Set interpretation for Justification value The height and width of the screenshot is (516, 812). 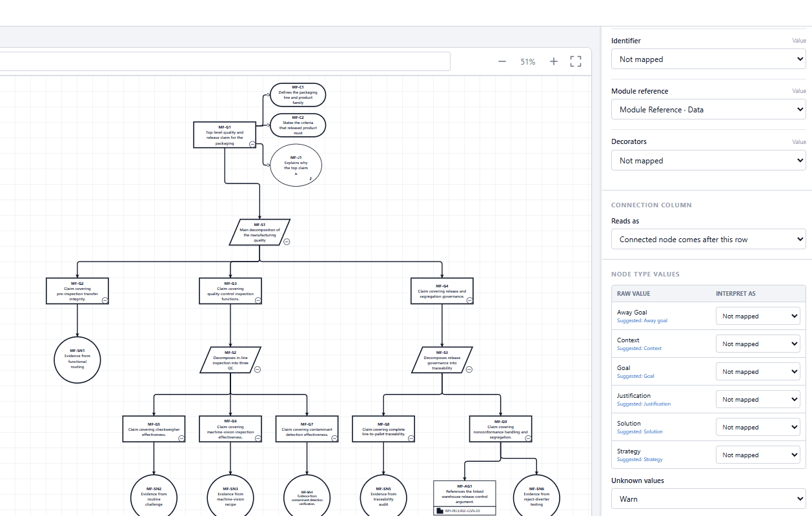pyautogui.click(x=758, y=400)
